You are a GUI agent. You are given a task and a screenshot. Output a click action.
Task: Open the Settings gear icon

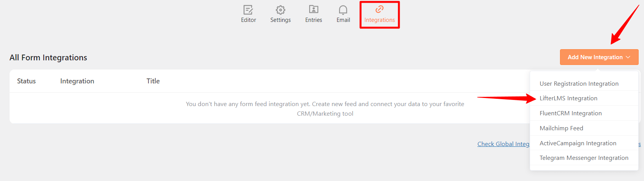tap(280, 10)
